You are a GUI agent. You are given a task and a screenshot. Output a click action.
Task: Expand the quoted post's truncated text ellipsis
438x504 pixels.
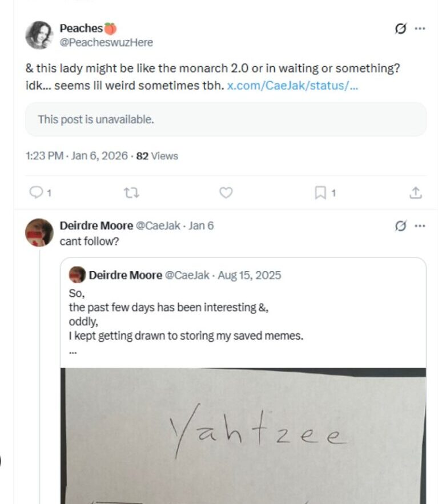(x=73, y=352)
